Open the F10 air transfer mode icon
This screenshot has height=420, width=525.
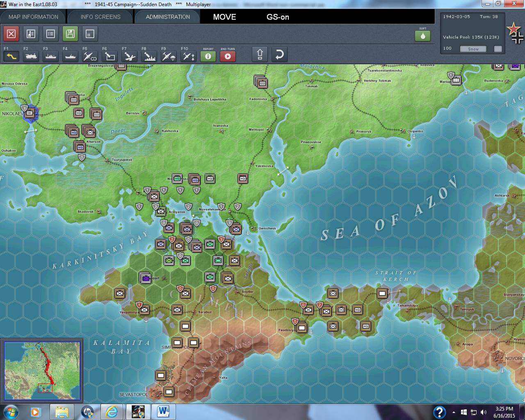point(189,56)
